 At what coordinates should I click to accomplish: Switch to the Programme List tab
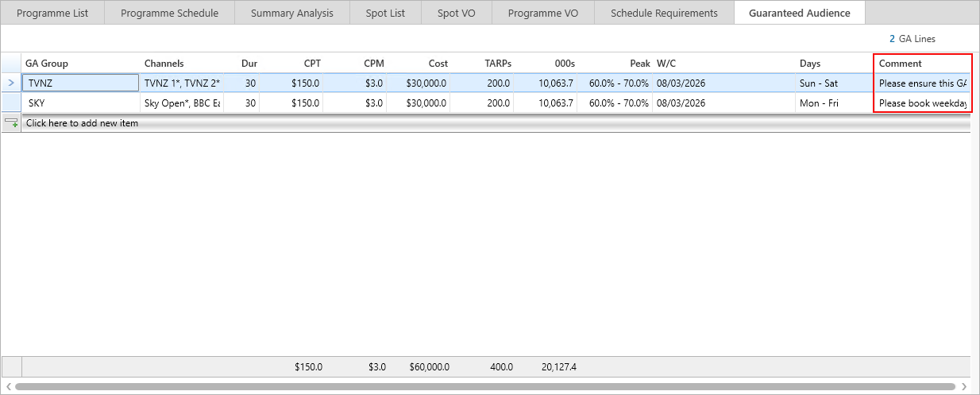[x=52, y=13]
